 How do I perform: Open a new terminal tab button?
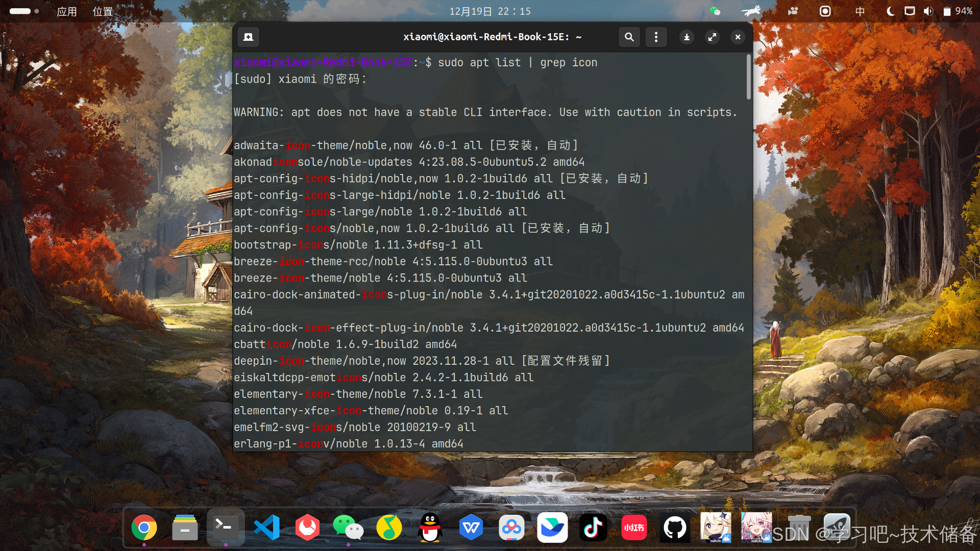(249, 37)
